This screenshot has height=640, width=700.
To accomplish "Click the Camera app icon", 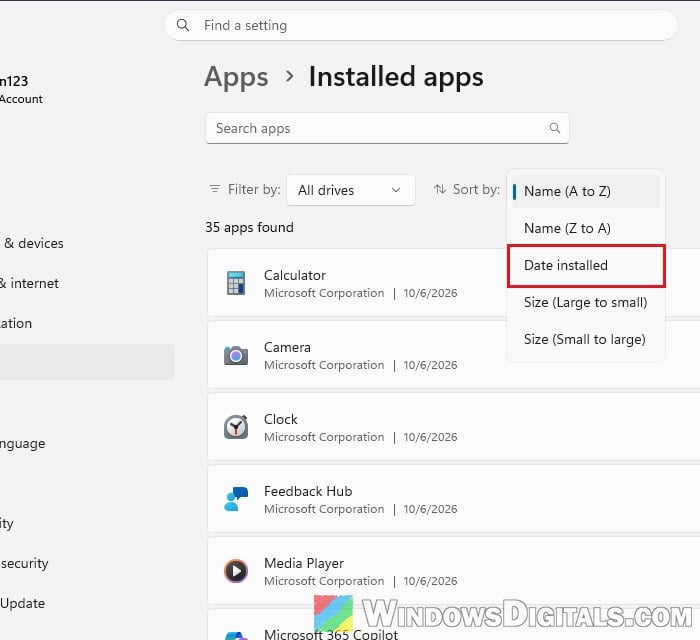I will [x=236, y=355].
